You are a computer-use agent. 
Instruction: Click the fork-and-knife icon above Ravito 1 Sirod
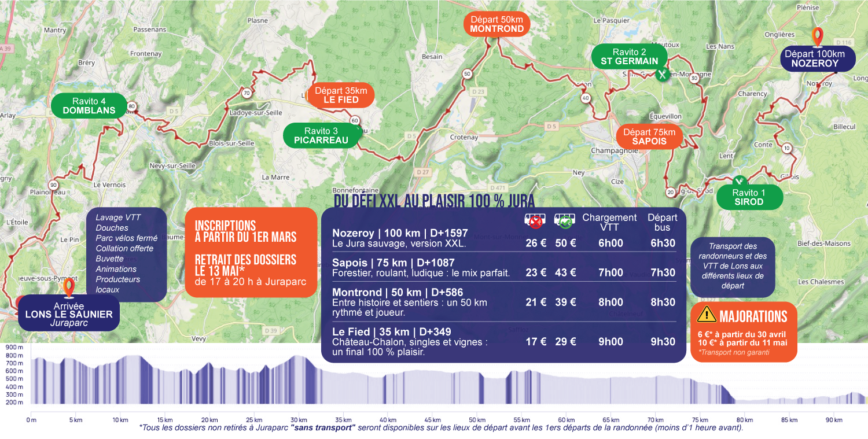pyautogui.click(x=739, y=180)
